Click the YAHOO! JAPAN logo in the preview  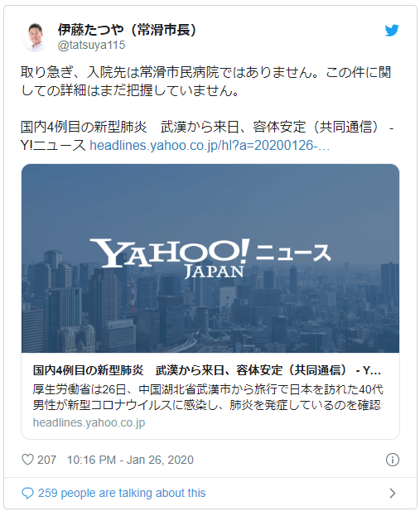(170, 258)
